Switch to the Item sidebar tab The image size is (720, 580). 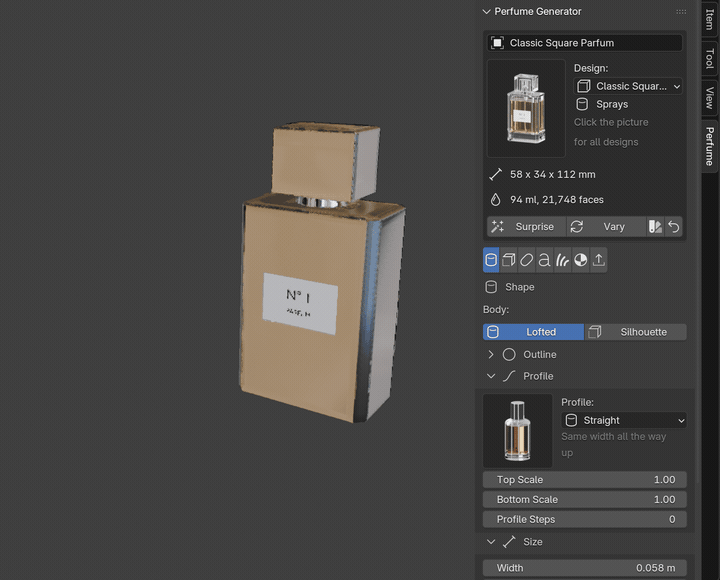pyautogui.click(x=710, y=18)
